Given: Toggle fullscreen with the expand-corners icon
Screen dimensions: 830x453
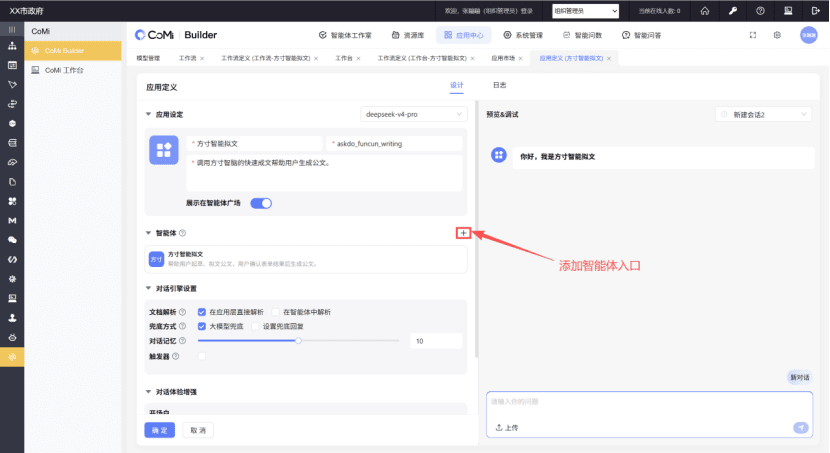Looking at the screenshot, I should [753, 35].
